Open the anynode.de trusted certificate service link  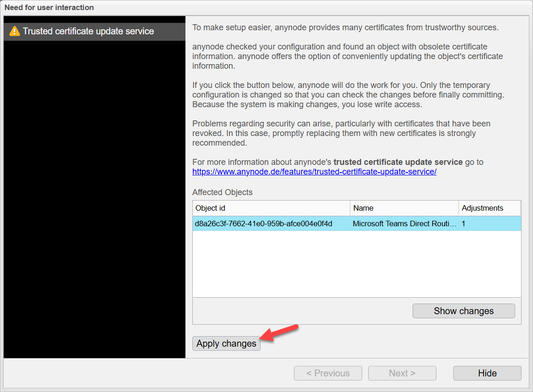(314, 172)
